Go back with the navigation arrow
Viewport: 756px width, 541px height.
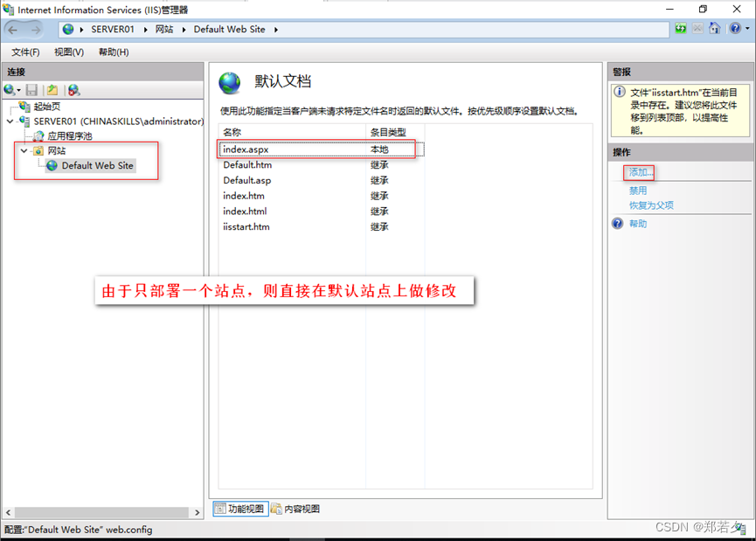pyautogui.click(x=13, y=30)
